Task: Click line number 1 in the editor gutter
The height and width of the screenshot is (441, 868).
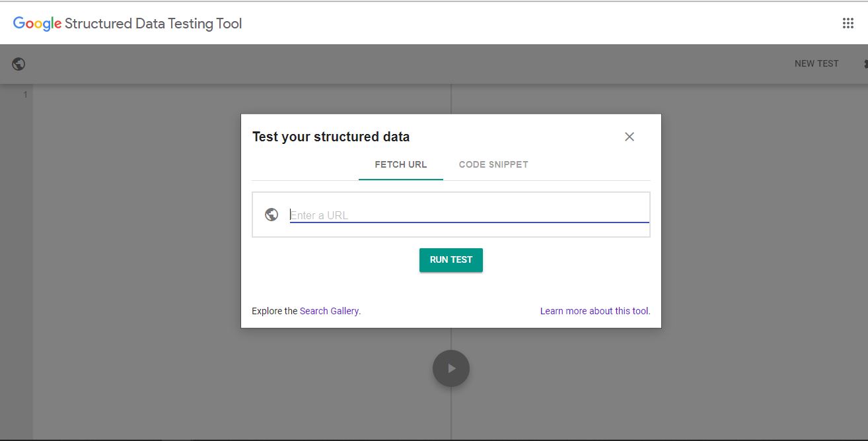Action: pos(25,94)
